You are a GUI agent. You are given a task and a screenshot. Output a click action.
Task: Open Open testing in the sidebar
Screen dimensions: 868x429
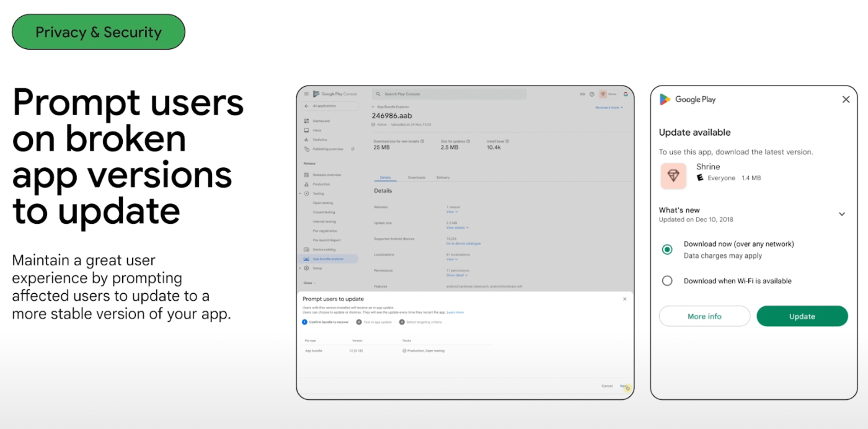click(x=323, y=203)
